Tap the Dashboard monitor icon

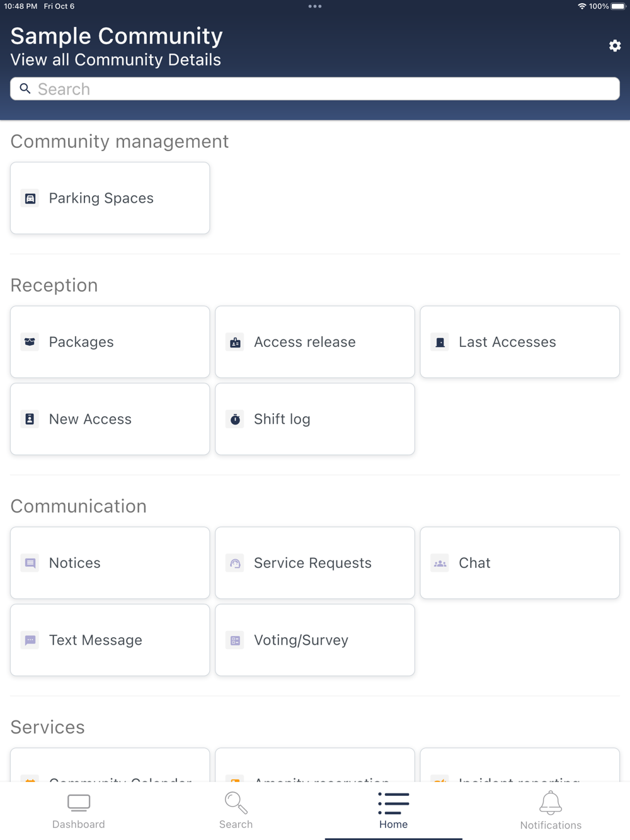pyautogui.click(x=79, y=803)
